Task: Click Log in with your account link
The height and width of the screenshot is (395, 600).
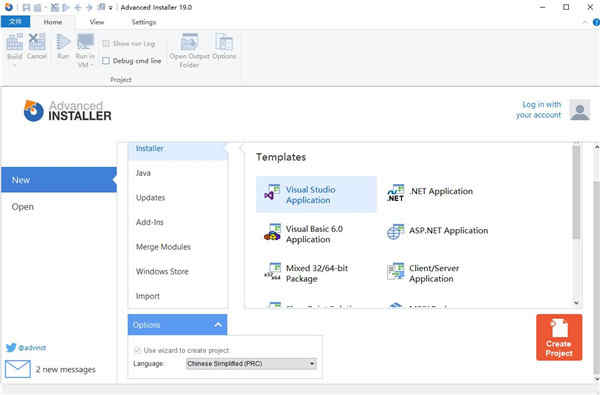Action: [x=538, y=109]
